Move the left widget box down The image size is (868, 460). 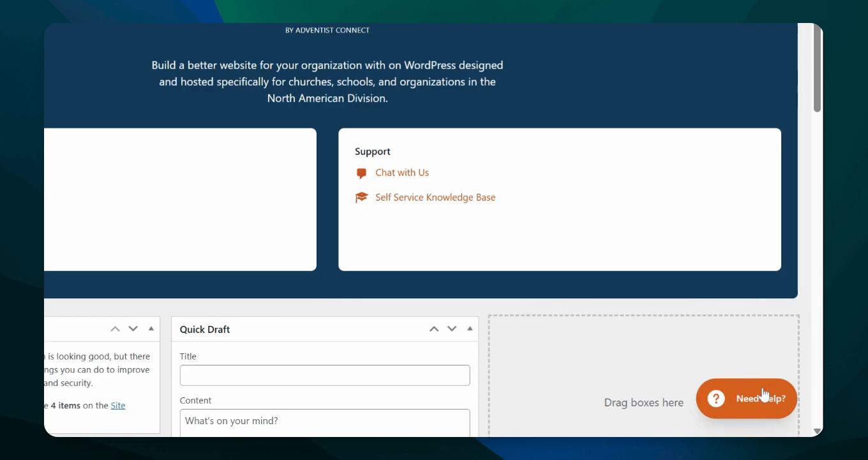click(133, 329)
